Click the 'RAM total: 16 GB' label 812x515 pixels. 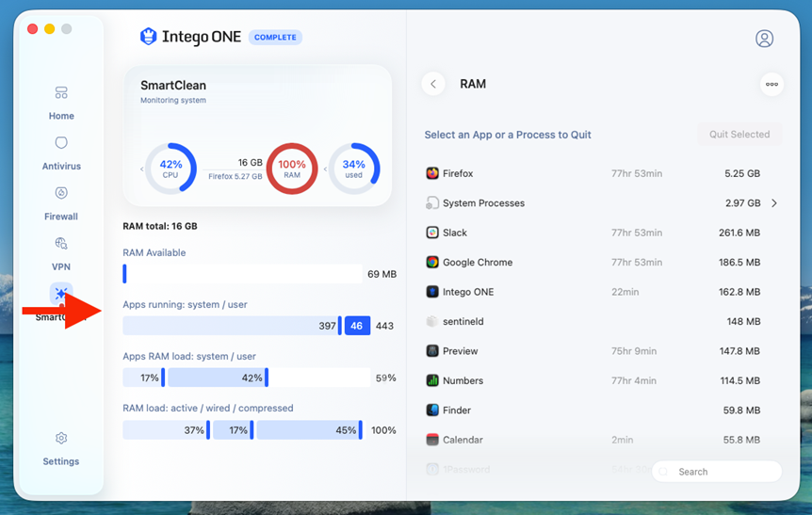click(160, 226)
